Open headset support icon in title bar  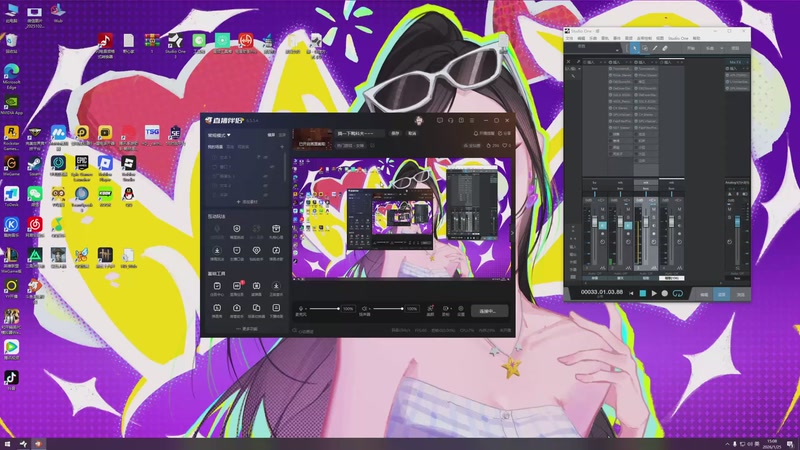click(x=451, y=120)
